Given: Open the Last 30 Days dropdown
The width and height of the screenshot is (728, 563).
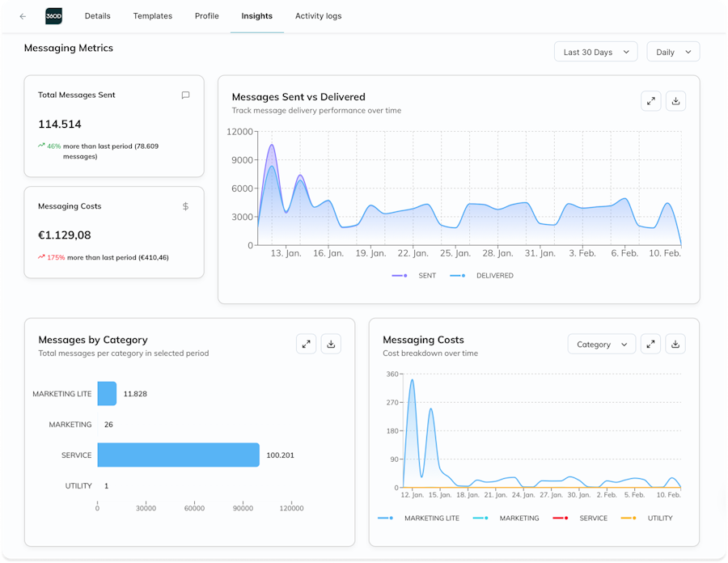Looking at the screenshot, I should click(x=595, y=52).
